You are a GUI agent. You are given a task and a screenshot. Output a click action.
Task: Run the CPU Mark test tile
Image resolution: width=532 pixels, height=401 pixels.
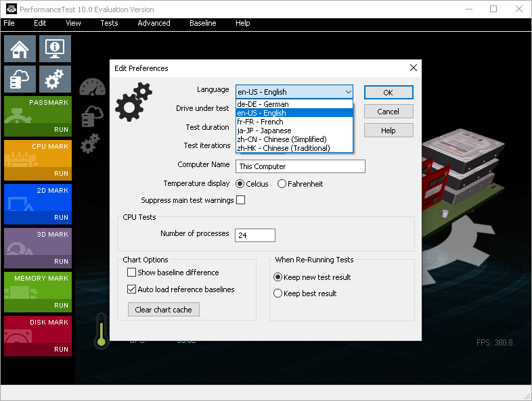(38, 160)
